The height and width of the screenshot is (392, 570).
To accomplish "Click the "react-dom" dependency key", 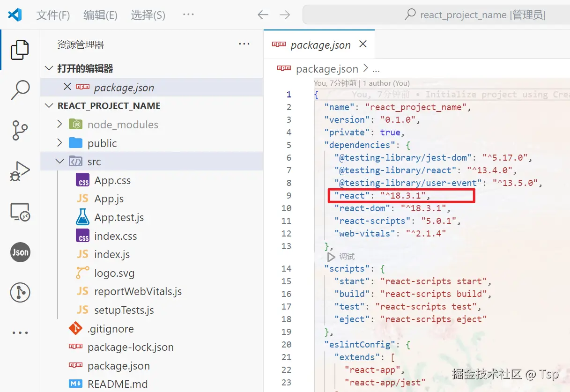I will [x=363, y=208].
